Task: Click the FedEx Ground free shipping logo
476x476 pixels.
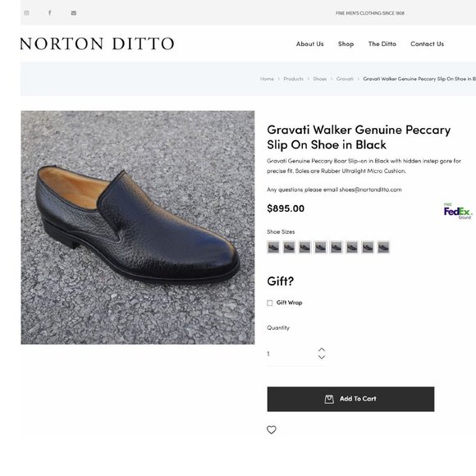Action: coord(458,211)
